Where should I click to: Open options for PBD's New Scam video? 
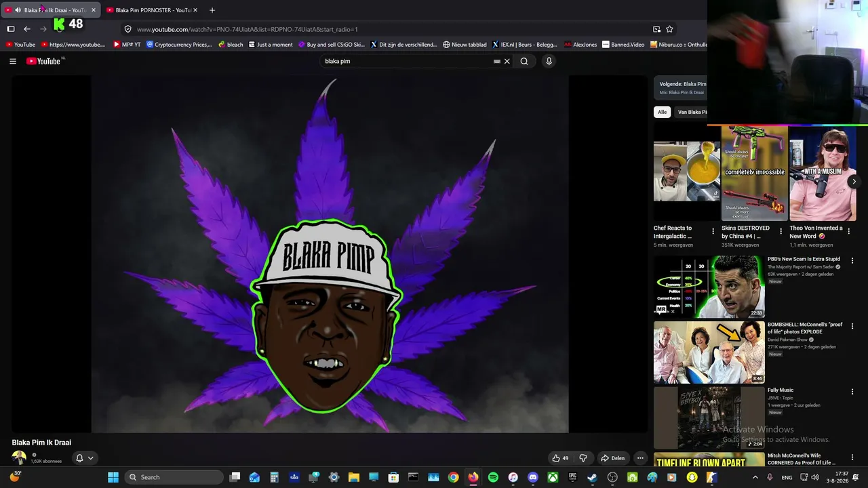pyautogui.click(x=852, y=260)
